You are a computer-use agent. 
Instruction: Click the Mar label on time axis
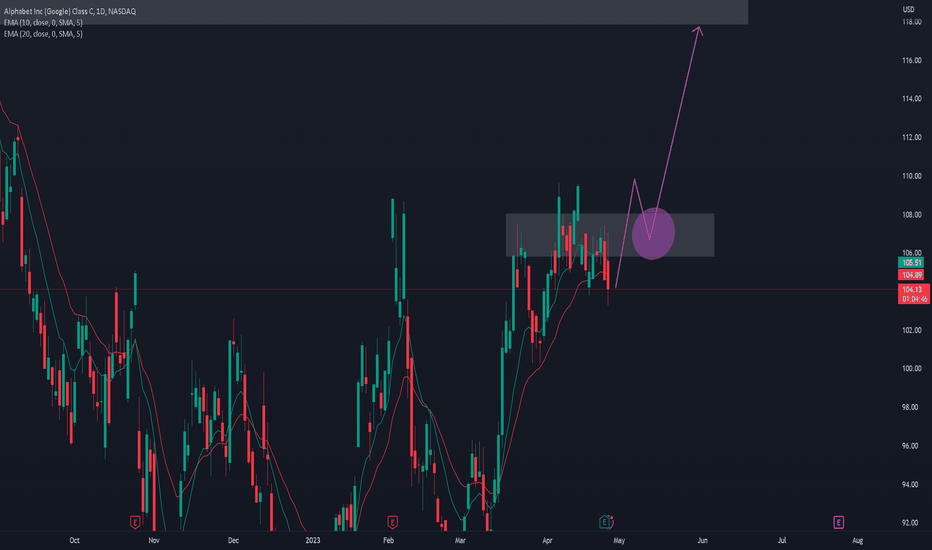pos(460,540)
